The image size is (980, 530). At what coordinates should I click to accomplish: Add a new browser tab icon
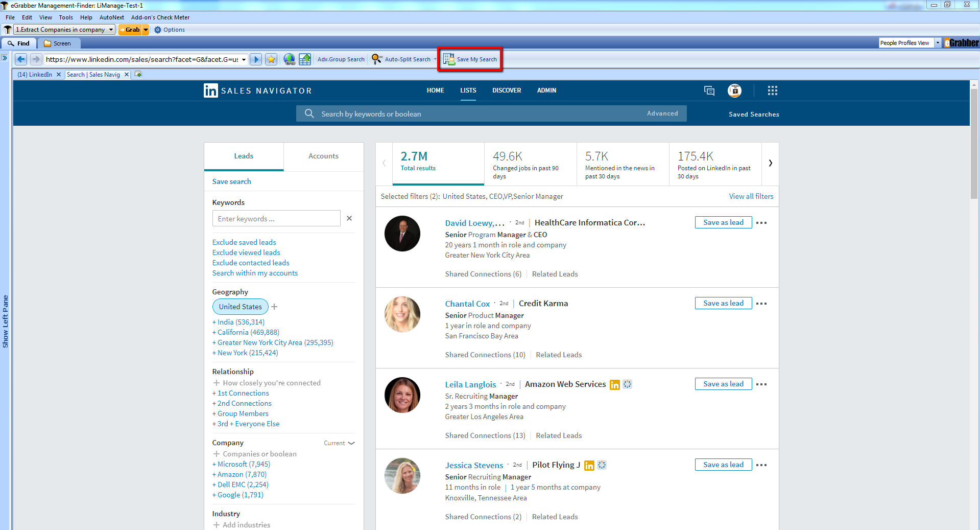click(x=138, y=74)
